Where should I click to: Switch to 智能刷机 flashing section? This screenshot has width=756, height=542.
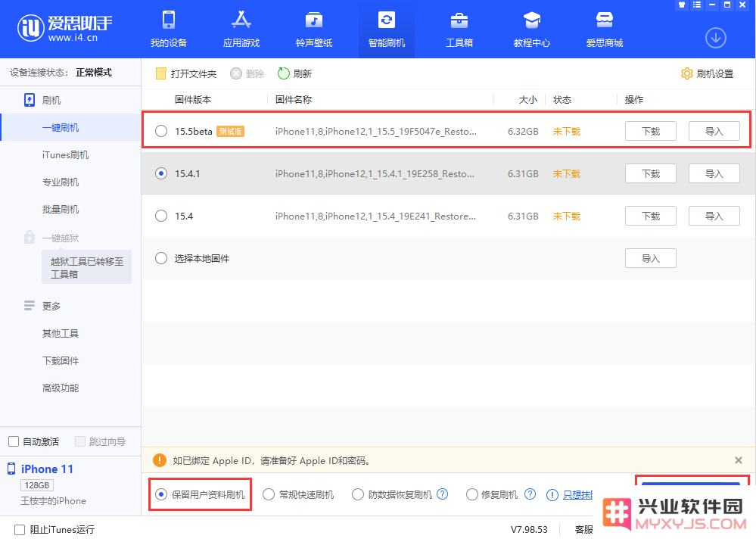click(386, 30)
